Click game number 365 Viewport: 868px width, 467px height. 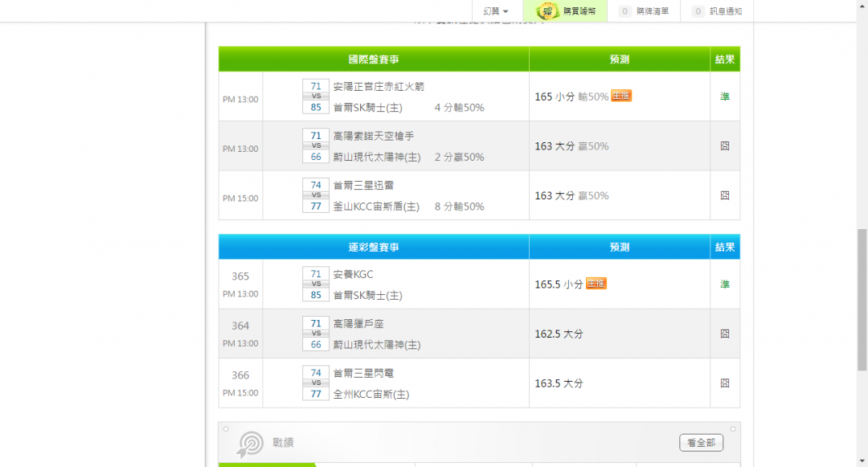click(240, 277)
